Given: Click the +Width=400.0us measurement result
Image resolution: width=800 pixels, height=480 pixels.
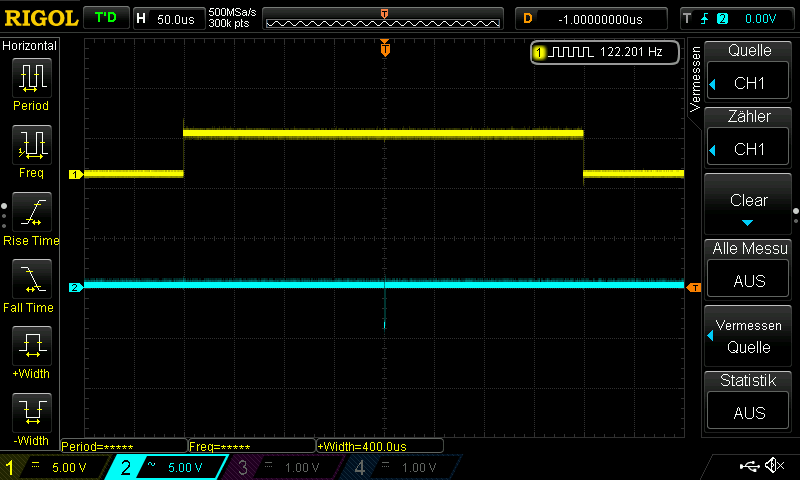Looking at the screenshot, I should (380, 446).
